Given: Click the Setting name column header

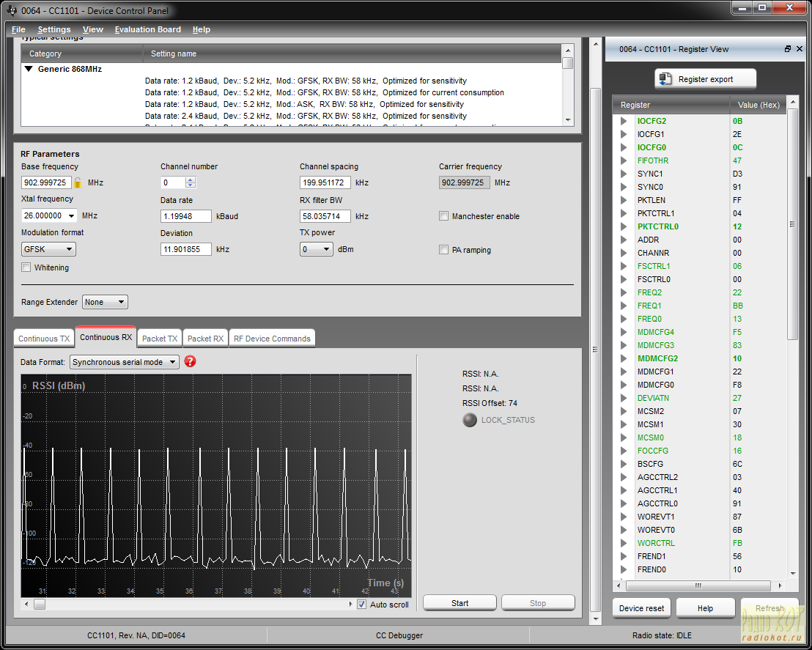Looking at the screenshot, I should (x=353, y=53).
